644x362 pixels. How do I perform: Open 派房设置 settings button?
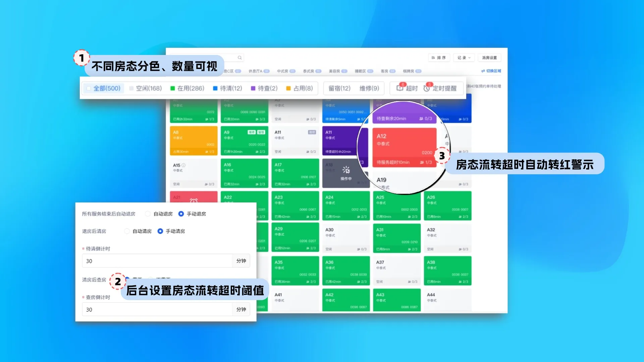coord(489,58)
